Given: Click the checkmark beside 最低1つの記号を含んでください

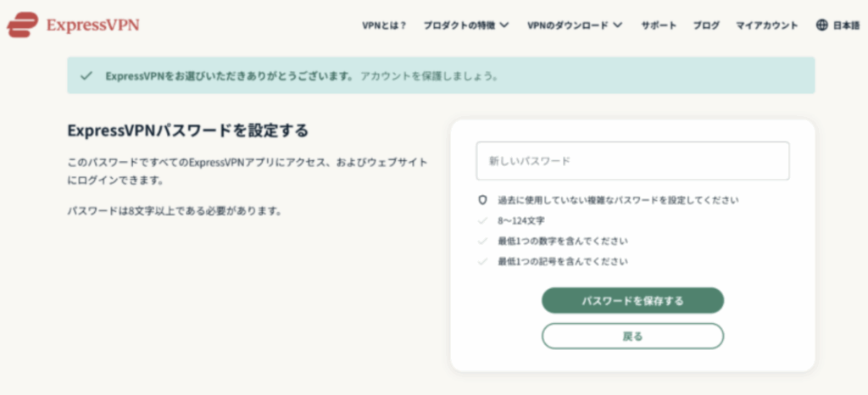Looking at the screenshot, I should click(x=482, y=261).
